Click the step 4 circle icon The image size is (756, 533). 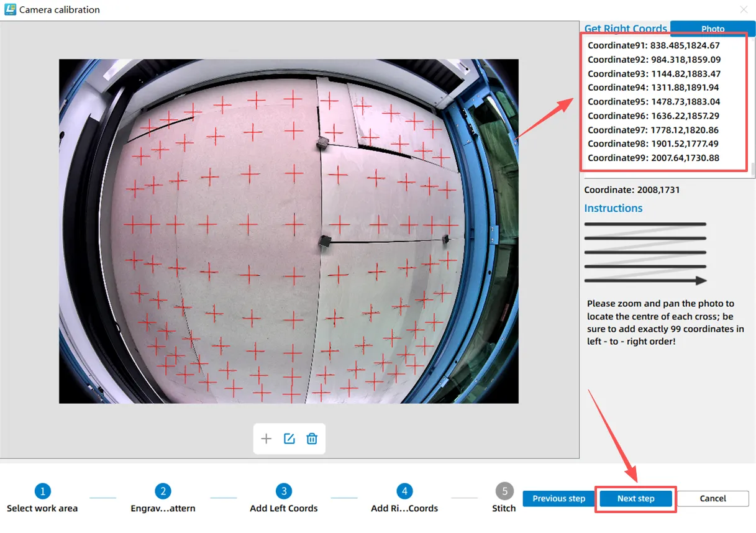pyautogui.click(x=404, y=491)
